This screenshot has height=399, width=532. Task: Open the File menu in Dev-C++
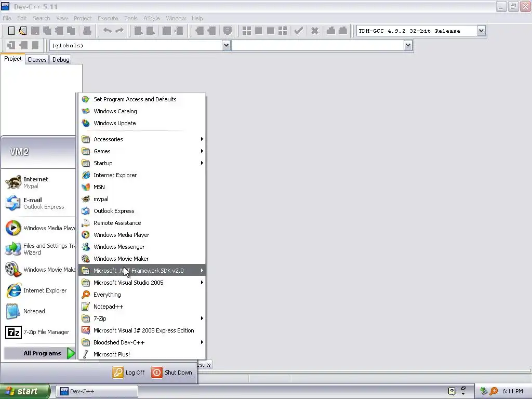tap(7, 18)
